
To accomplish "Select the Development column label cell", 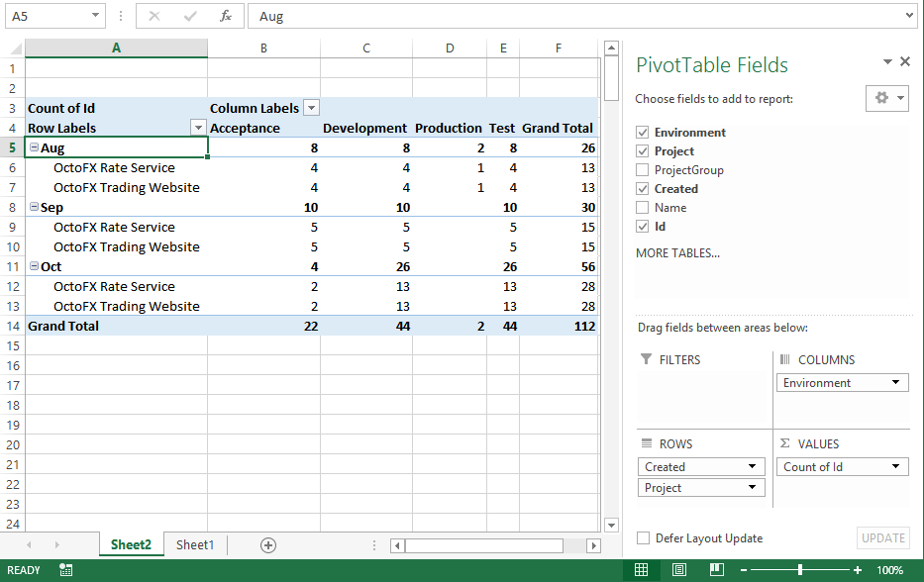I will point(366,128).
